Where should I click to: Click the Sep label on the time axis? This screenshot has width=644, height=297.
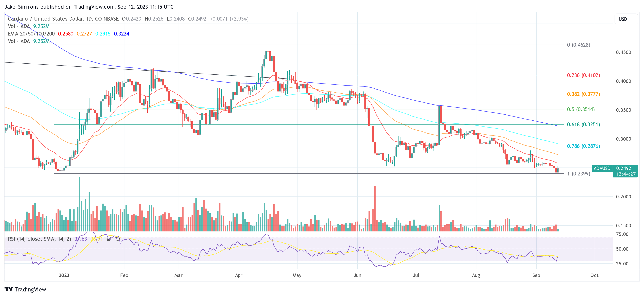536,275
